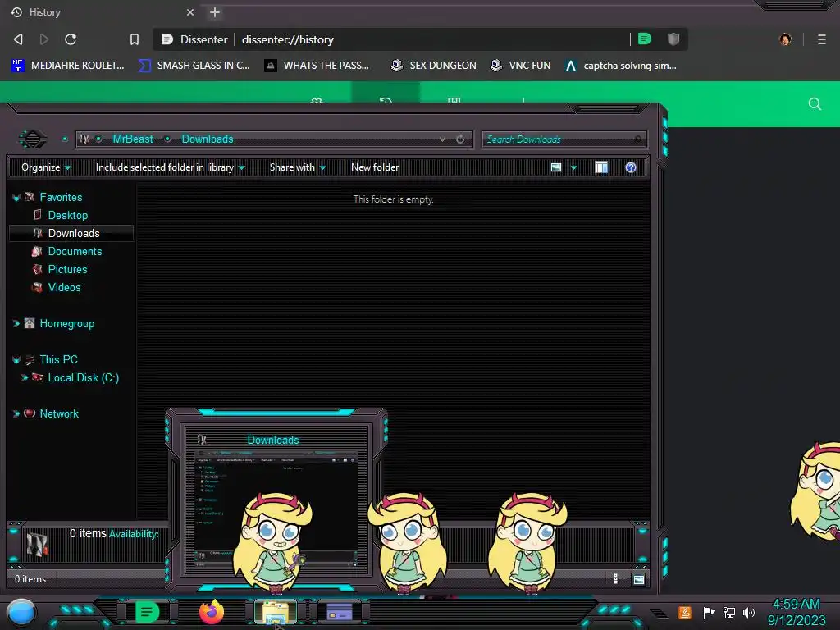Select Homegroup in navigation pane
840x630 pixels.
tap(67, 323)
